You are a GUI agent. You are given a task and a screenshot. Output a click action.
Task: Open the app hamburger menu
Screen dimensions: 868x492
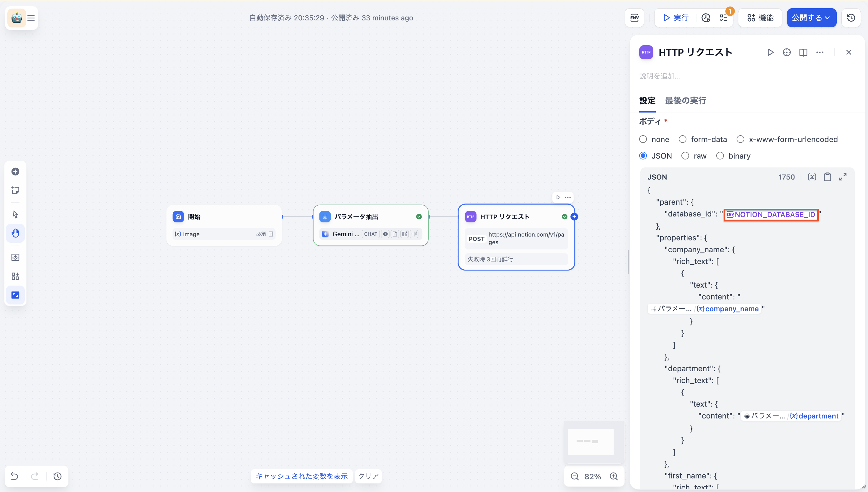[x=31, y=18]
